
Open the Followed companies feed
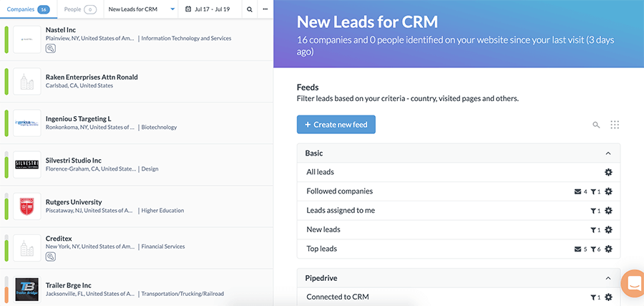pyautogui.click(x=459, y=191)
